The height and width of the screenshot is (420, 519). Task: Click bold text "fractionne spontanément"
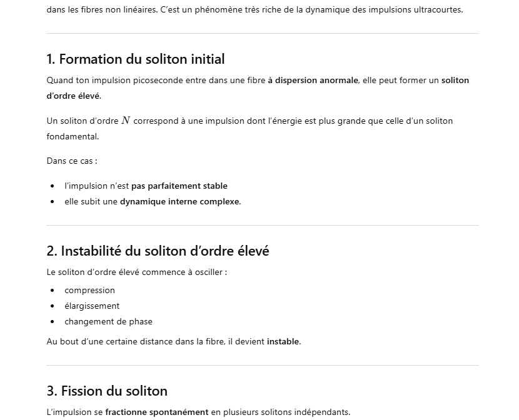[156, 412]
